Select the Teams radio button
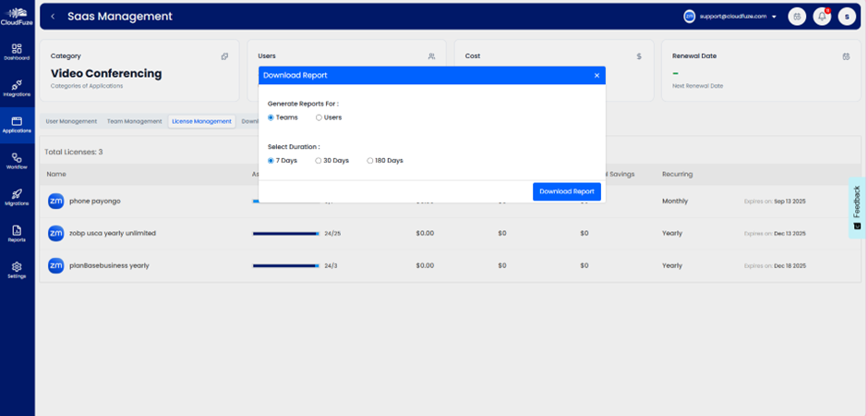Viewport: 868px width, 416px height. pyautogui.click(x=271, y=117)
